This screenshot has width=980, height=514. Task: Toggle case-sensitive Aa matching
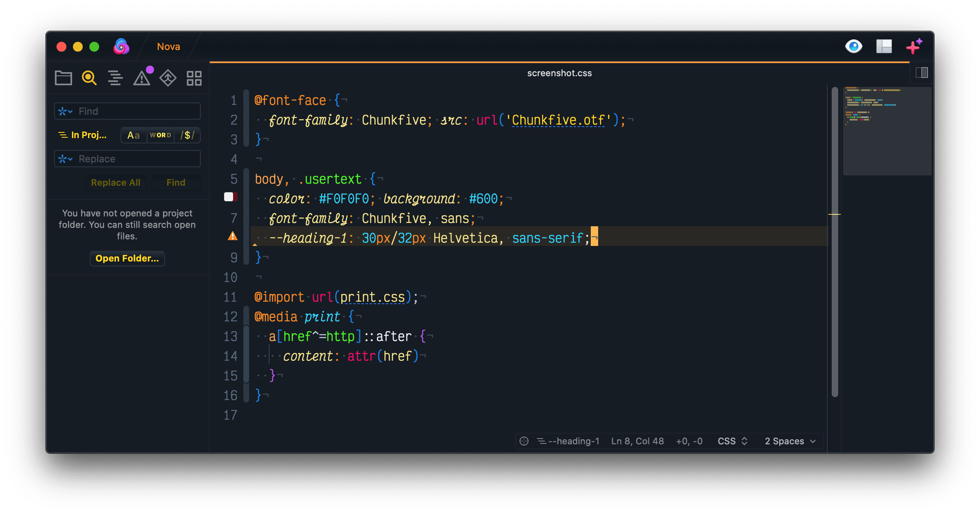(x=134, y=135)
